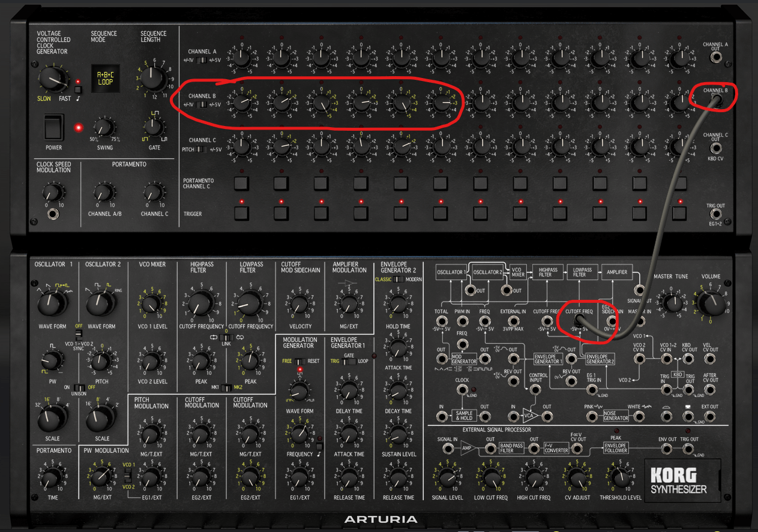Click the Oscillator 1 Out jack
The height and width of the screenshot is (532, 758).
click(471, 290)
